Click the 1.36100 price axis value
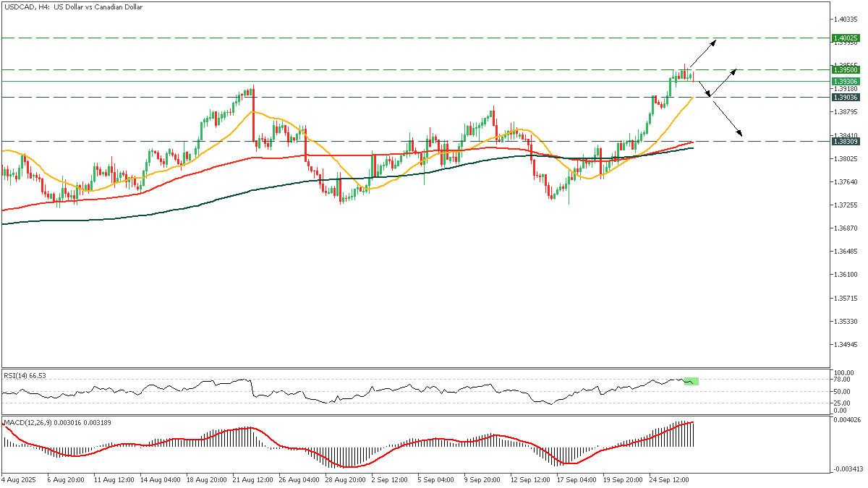Screen dimensions: 868x488 coord(845,275)
